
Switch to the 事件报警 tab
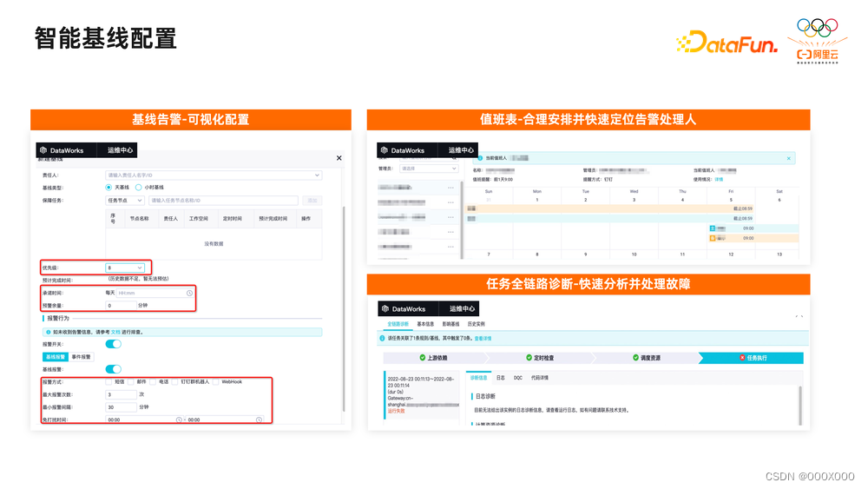pos(82,357)
